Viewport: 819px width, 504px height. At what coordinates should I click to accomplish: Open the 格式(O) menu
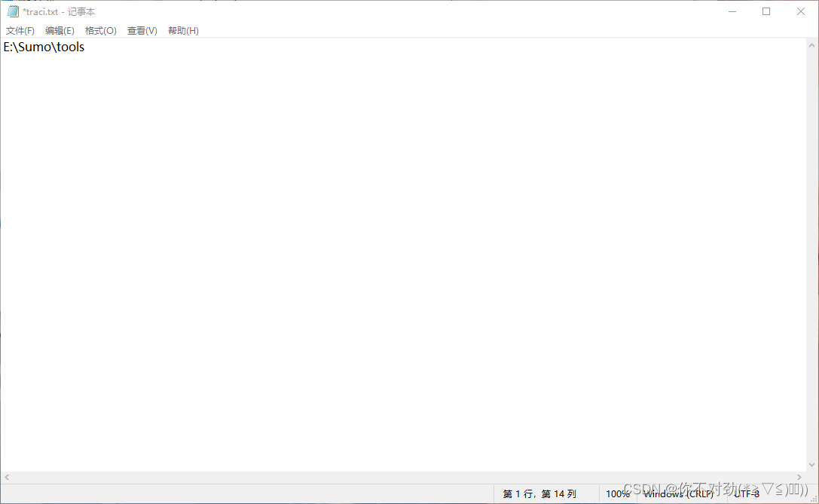[x=100, y=31]
